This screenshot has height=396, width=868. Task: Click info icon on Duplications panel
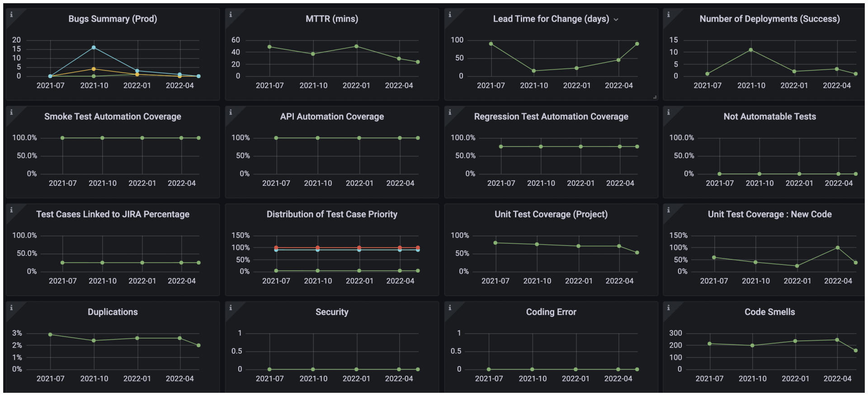click(x=11, y=307)
